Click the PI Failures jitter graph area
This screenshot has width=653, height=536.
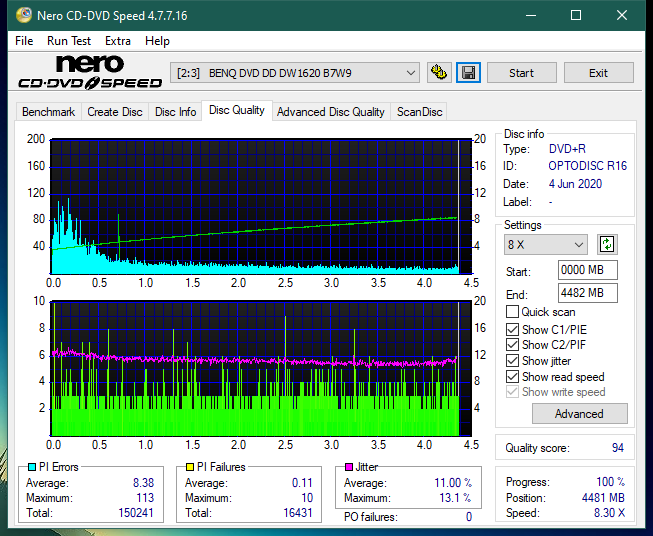(261, 369)
